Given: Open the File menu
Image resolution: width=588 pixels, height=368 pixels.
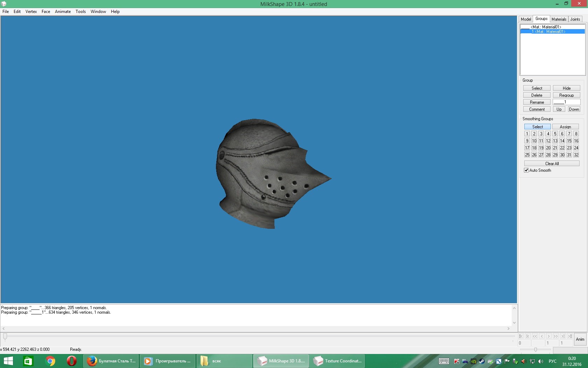Looking at the screenshot, I should [6, 12].
